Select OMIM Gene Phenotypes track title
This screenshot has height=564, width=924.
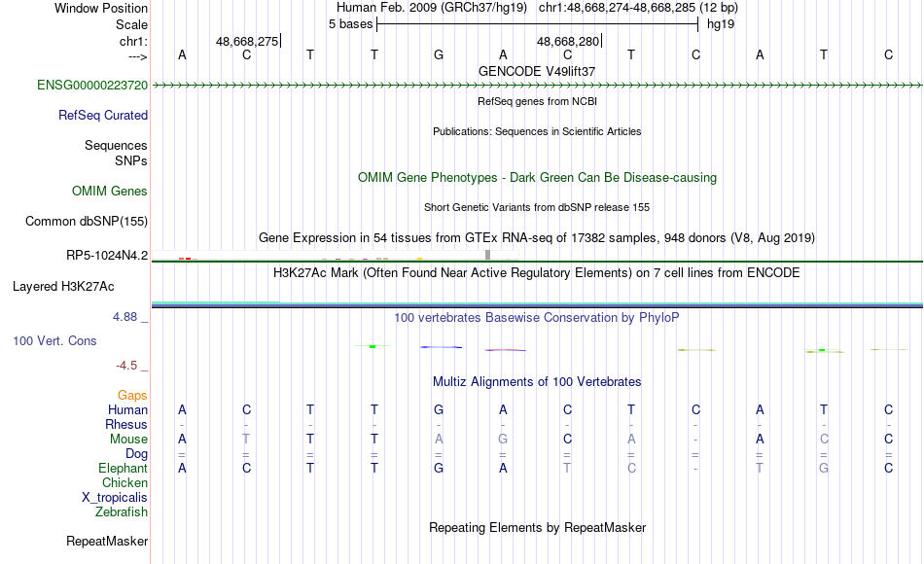537,178
